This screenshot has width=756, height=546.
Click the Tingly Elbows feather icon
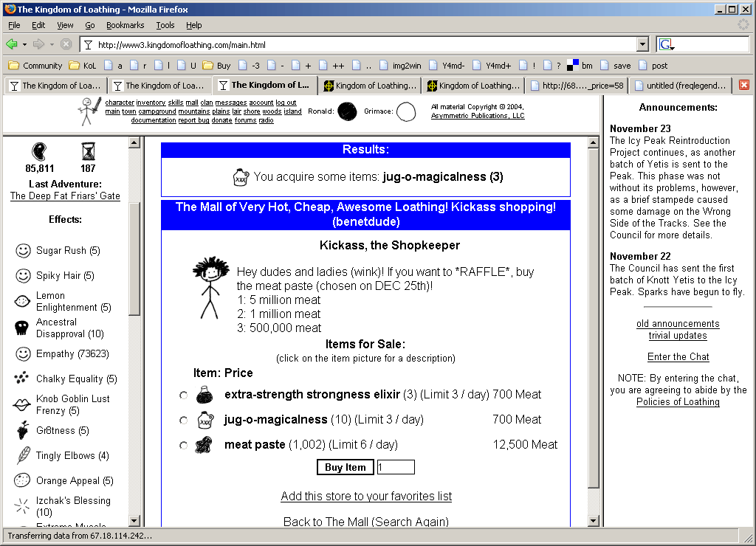[x=23, y=455]
